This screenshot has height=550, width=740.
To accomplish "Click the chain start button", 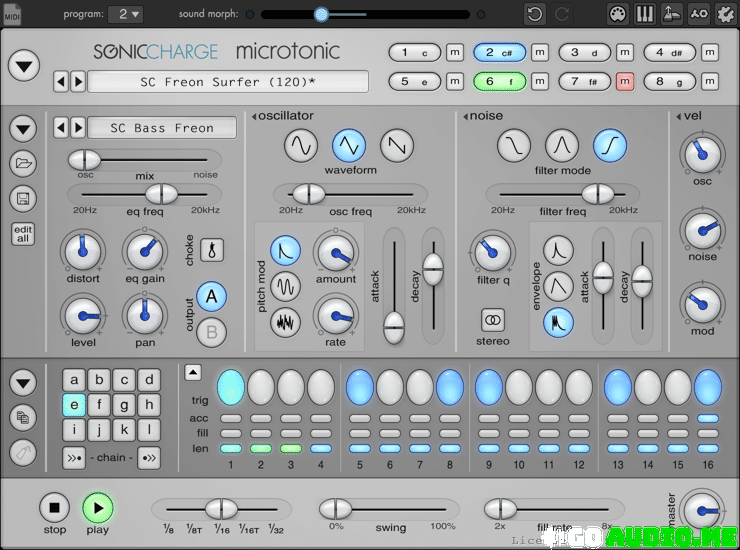I will pyautogui.click(x=74, y=457).
